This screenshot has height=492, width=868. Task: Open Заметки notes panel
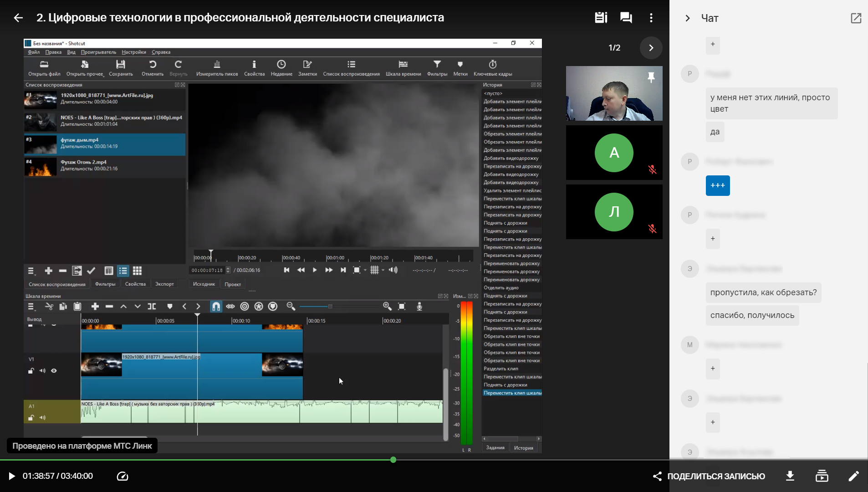[307, 68]
